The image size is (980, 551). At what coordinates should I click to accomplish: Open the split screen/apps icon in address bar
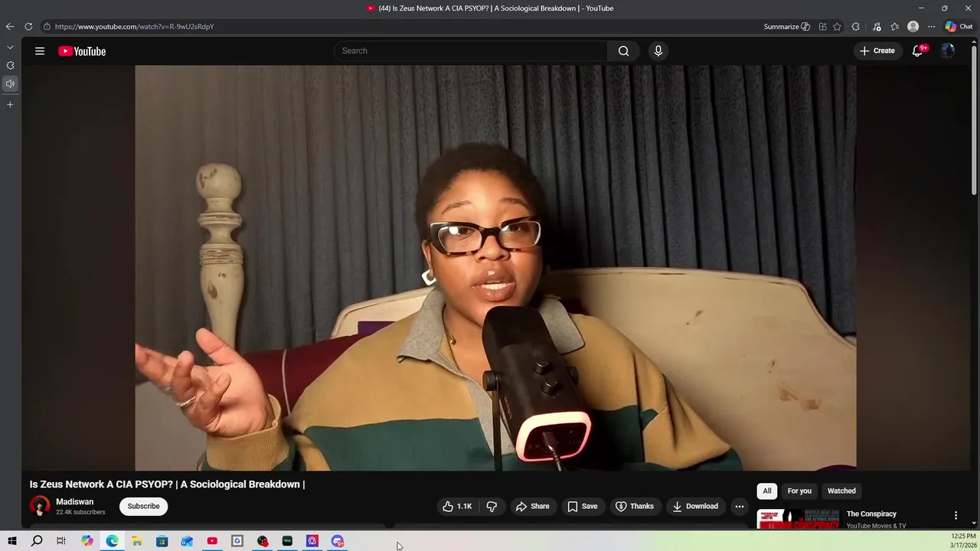coord(822,27)
